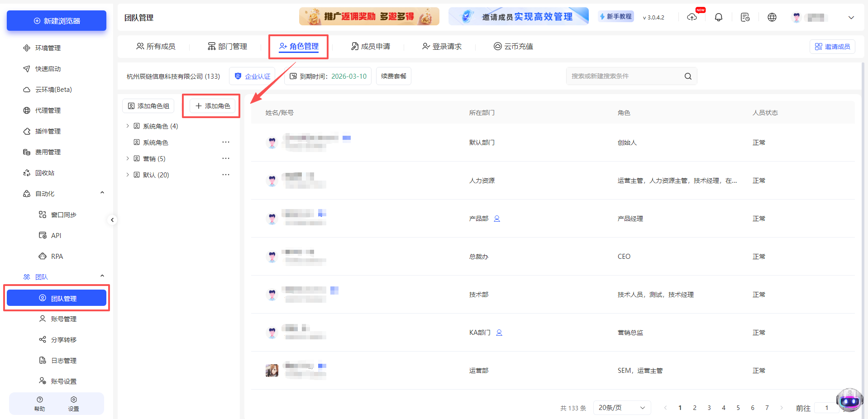Switch to the 成员申请 tab
Viewport: 868px width, 419px height.
pos(371,46)
